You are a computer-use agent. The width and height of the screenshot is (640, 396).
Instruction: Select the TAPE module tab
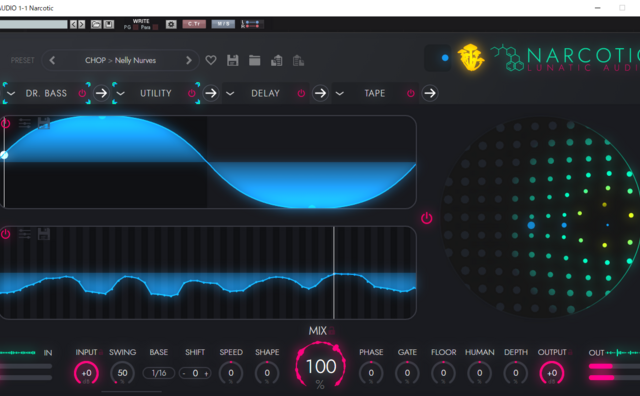(x=375, y=93)
